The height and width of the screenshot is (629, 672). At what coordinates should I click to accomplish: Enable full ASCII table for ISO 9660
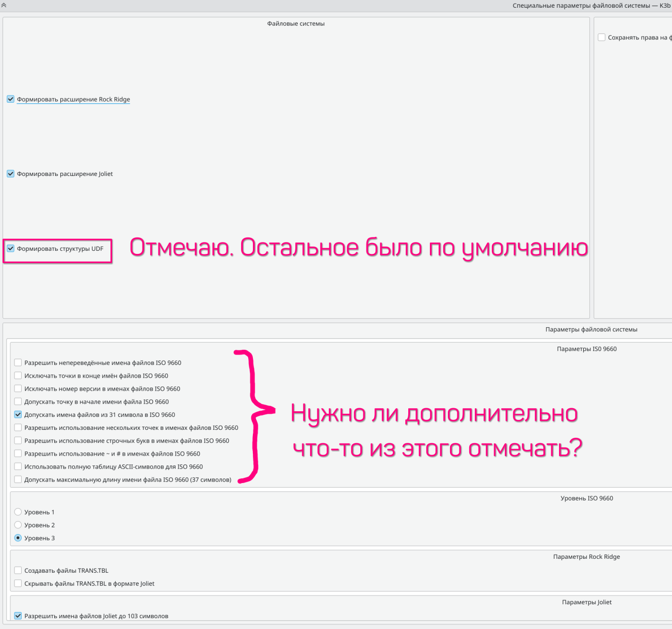(x=18, y=466)
